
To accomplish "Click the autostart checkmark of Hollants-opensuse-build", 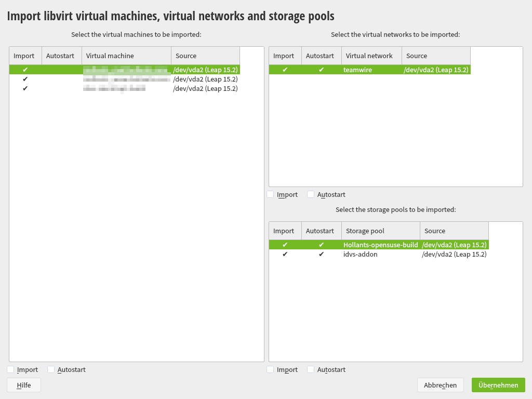I will click(x=321, y=245).
